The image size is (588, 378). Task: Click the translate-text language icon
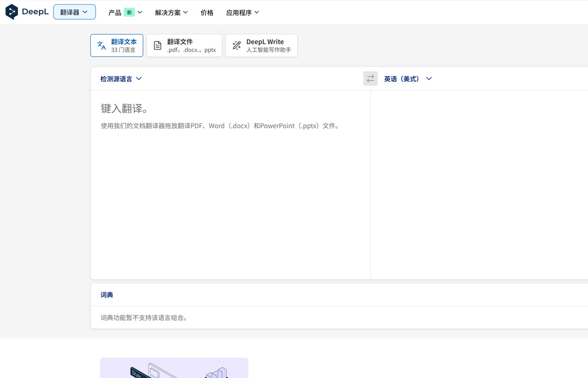pos(101,45)
